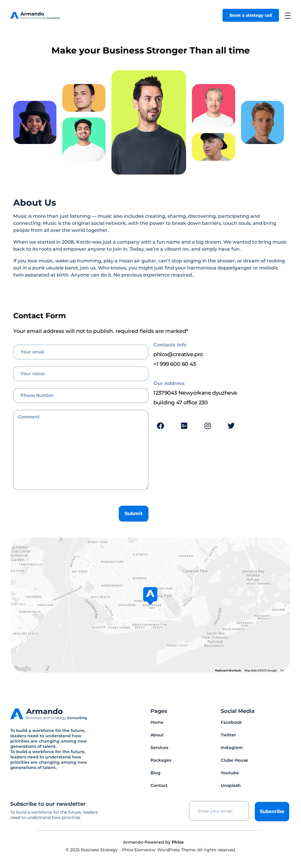Open the Youtube social media link
This screenshot has height=868, width=301.
(230, 773)
